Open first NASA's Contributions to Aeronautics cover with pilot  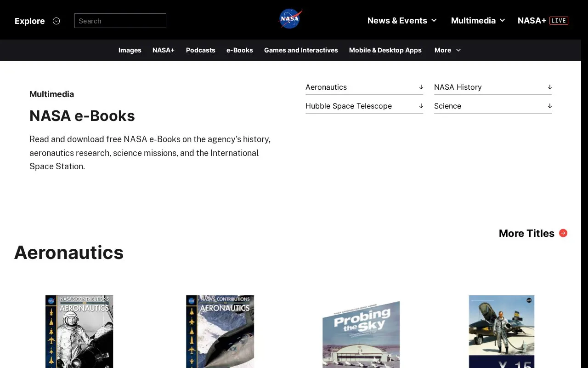pyautogui.click(x=79, y=332)
